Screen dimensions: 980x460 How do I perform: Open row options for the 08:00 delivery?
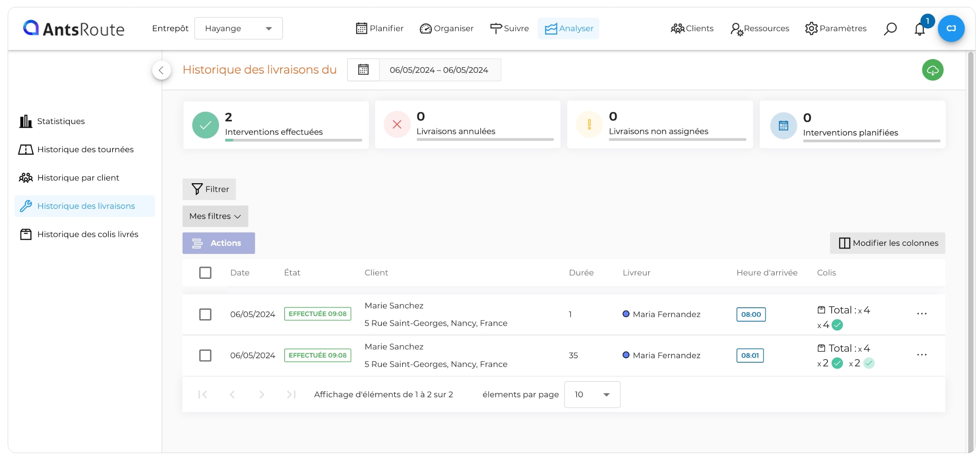click(x=921, y=313)
